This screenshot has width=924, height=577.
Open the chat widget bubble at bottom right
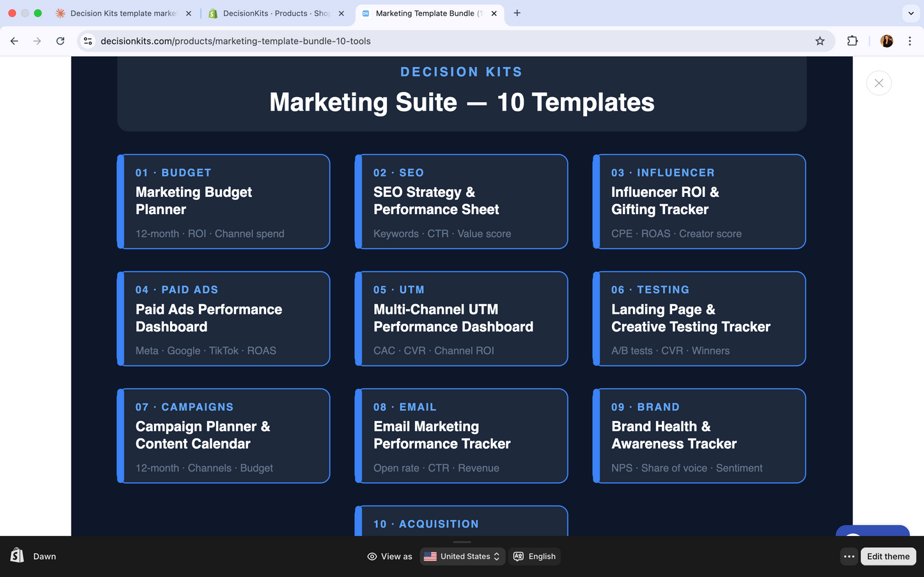pos(872,540)
